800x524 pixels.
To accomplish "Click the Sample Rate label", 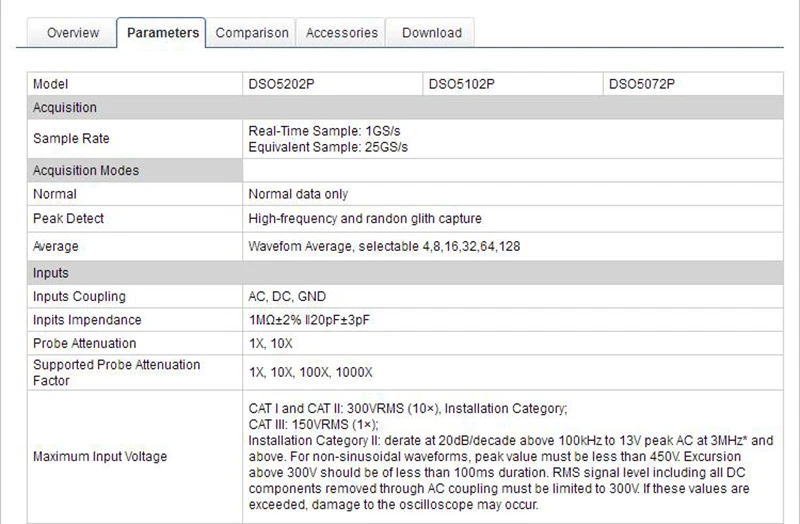I will coord(71,138).
